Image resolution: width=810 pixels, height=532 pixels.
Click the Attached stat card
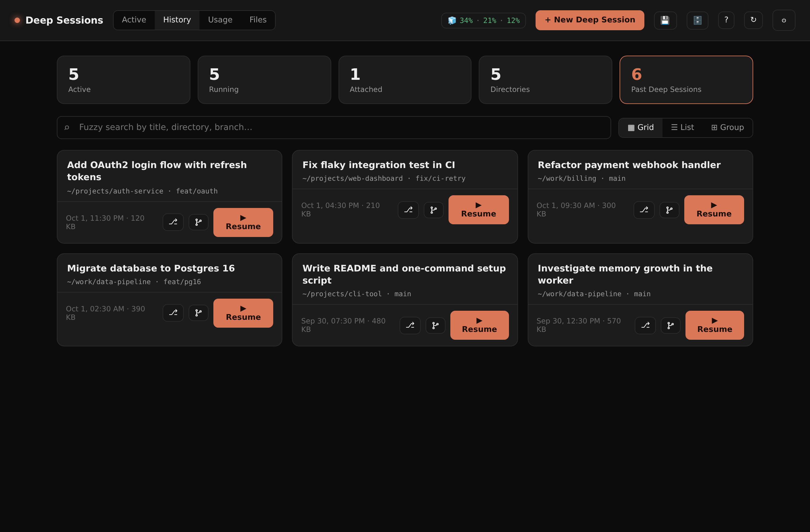(405, 80)
